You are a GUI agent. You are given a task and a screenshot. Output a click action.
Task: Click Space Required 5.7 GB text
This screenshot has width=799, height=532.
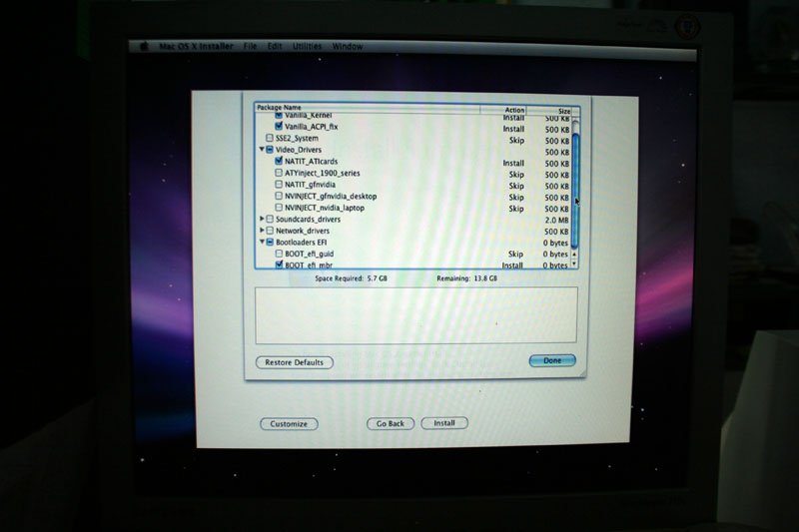pyautogui.click(x=352, y=278)
